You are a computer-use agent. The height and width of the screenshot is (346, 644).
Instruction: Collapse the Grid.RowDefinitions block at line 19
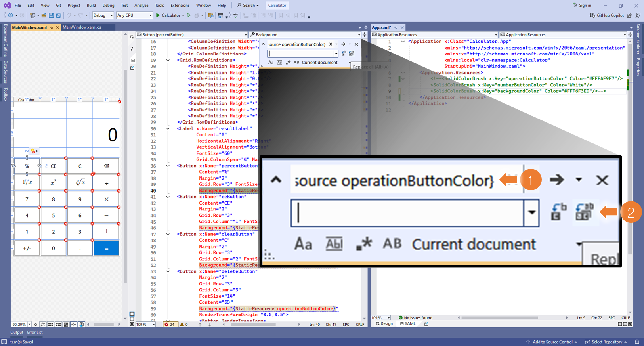(168, 60)
